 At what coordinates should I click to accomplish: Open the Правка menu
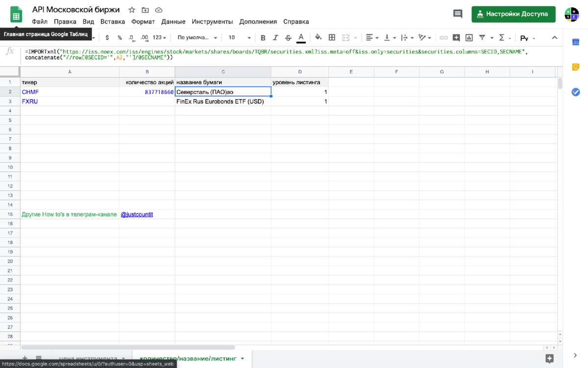[65, 22]
